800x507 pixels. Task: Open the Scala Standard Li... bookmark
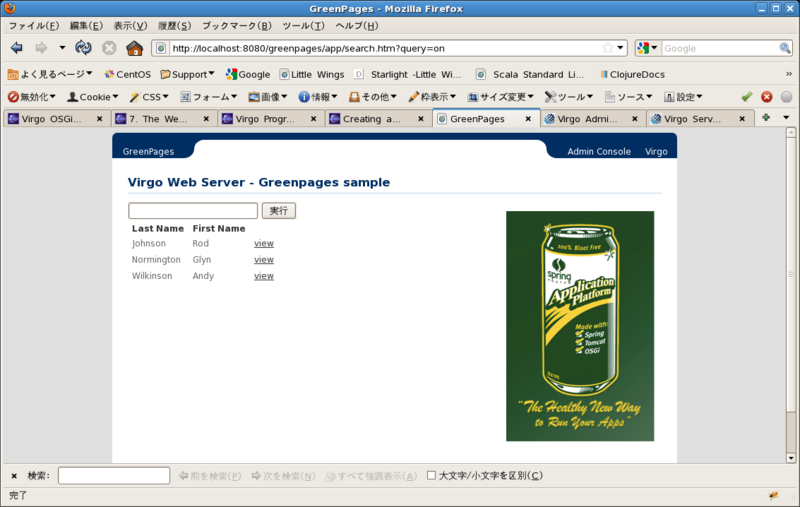point(530,74)
